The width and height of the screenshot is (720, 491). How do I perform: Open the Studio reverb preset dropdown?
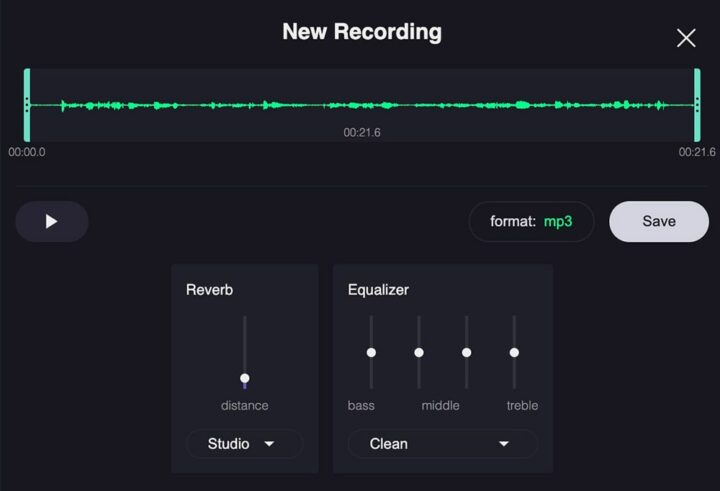pyautogui.click(x=244, y=444)
